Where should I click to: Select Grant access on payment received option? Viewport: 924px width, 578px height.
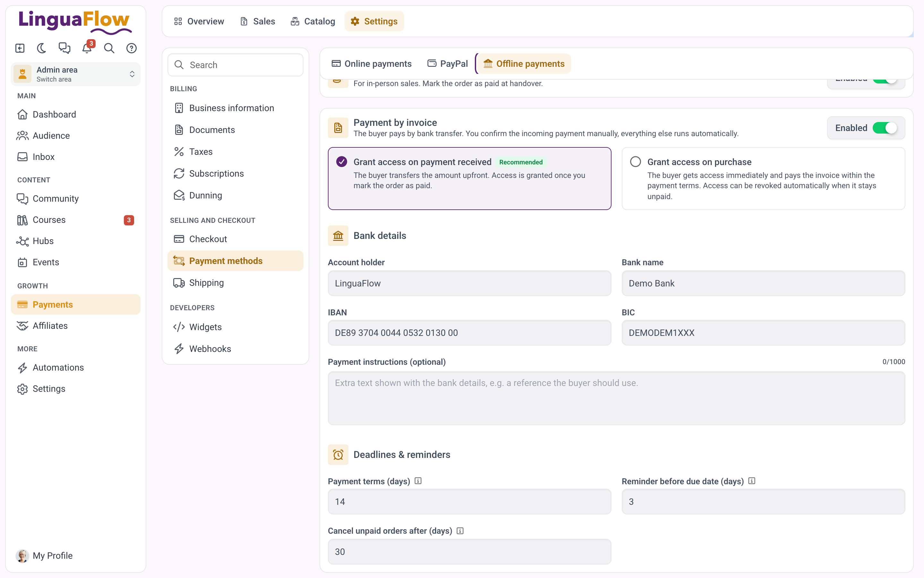[469, 179]
